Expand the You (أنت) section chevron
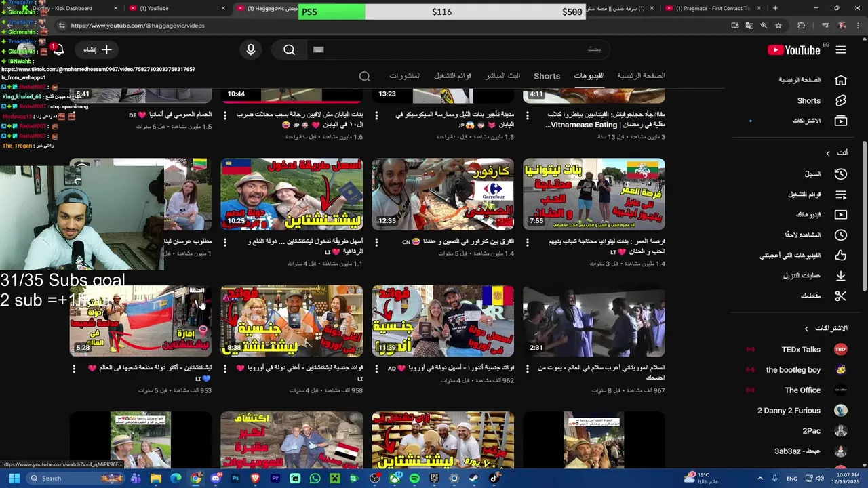Viewport: 868px width, 488px height. point(828,153)
